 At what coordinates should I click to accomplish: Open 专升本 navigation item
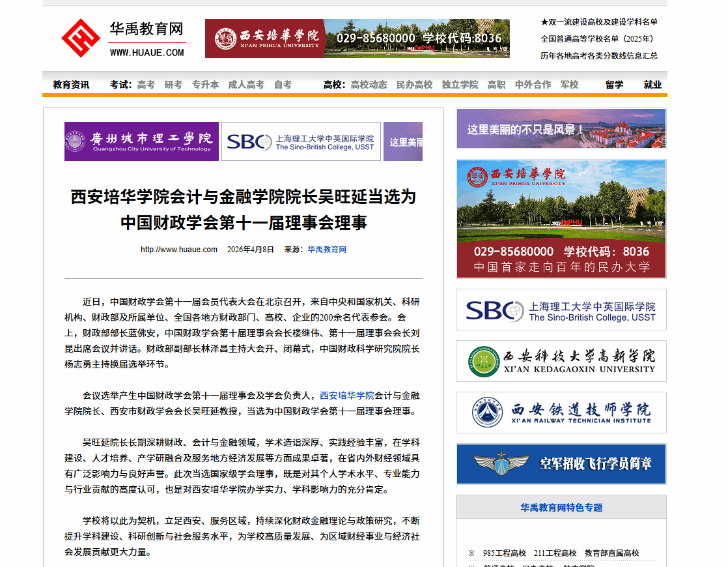point(205,85)
